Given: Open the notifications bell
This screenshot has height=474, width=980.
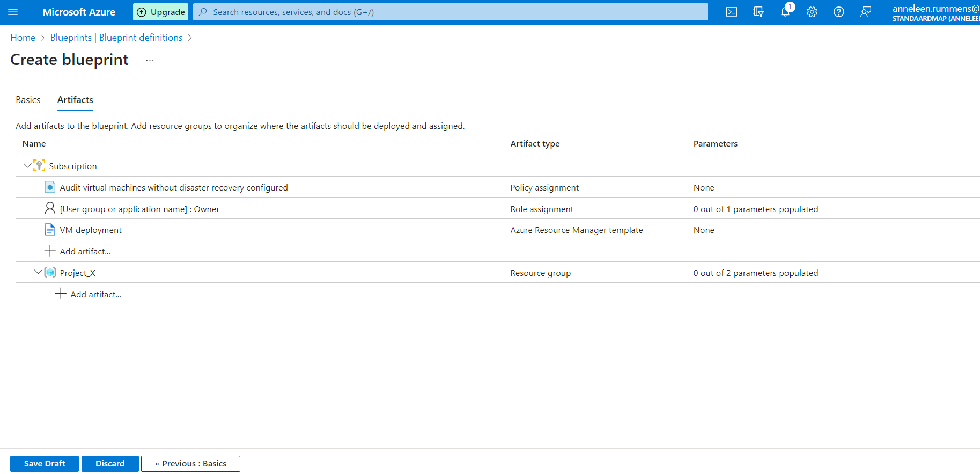Looking at the screenshot, I should tap(785, 12).
